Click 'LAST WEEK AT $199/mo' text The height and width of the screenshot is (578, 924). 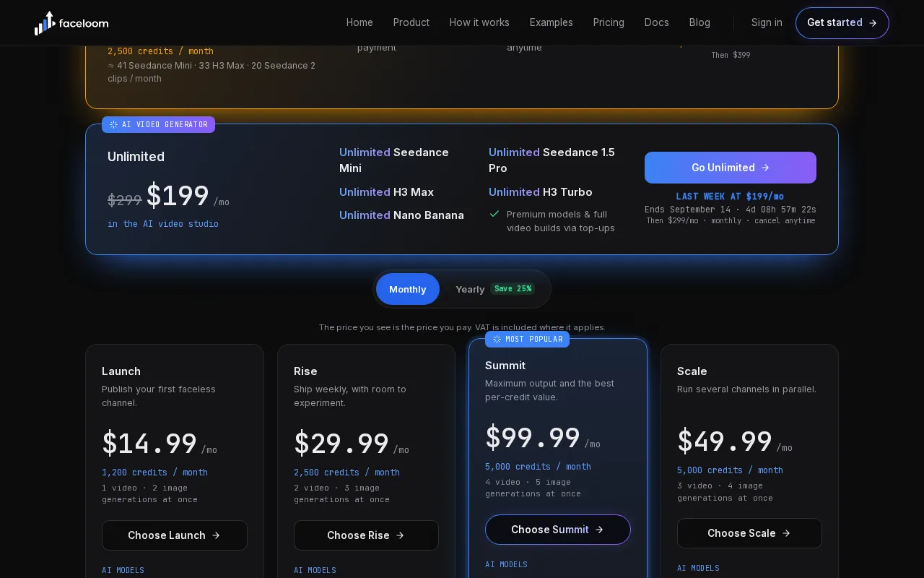point(730,197)
